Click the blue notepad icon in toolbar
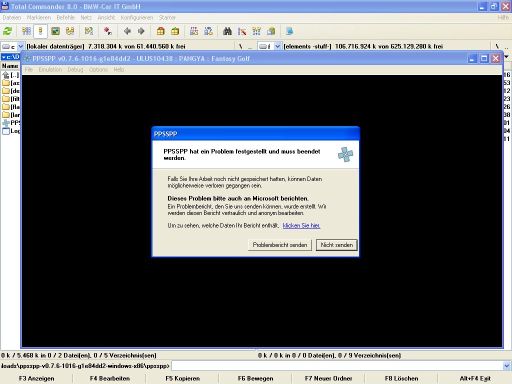512x384 pixels. pyautogui.click(x=289, y=31)
